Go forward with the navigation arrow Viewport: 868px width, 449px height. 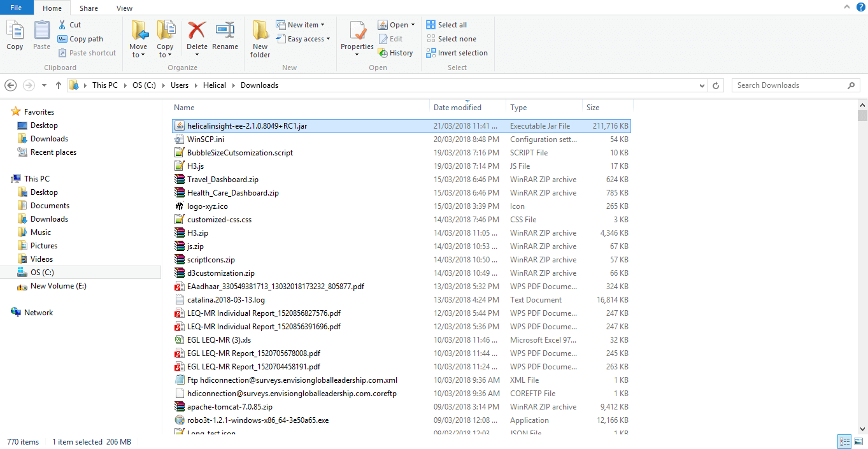coord(29,85)
